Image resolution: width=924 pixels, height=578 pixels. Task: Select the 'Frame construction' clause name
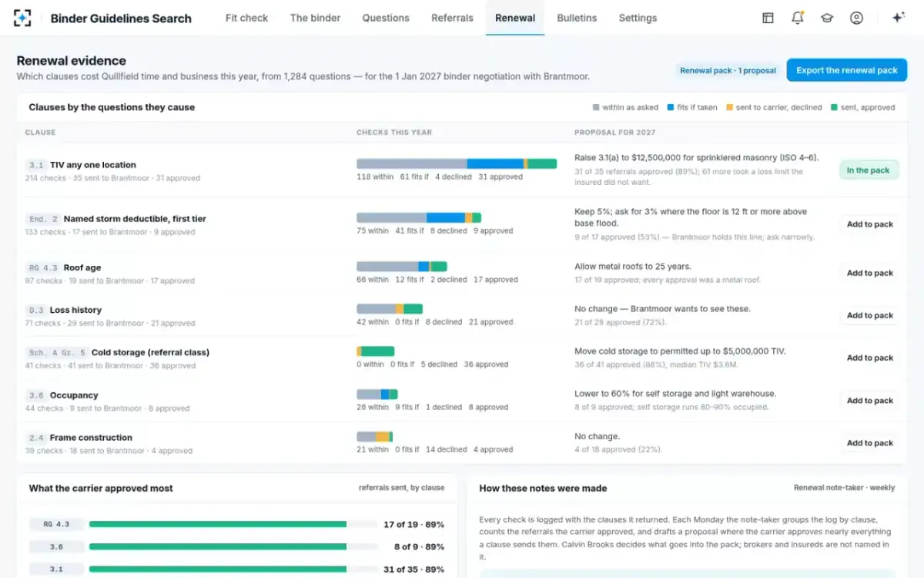click(x=91, y=438)
